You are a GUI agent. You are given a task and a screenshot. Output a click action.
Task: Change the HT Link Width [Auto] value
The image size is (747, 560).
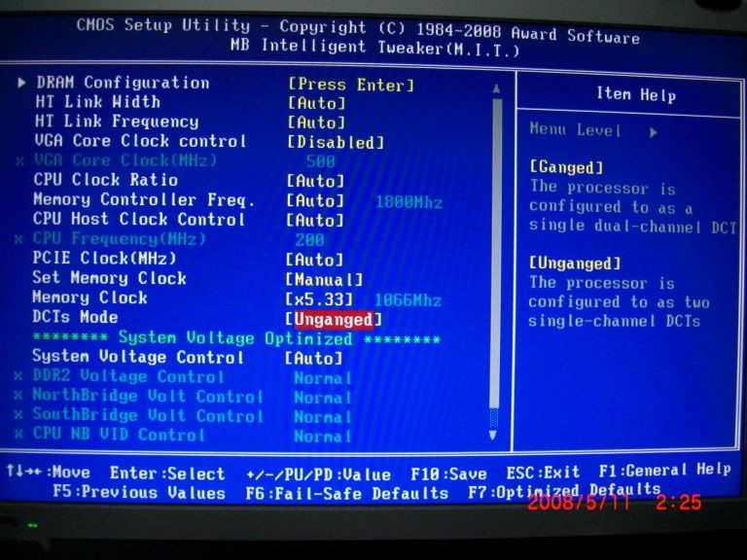click(316, 103)
